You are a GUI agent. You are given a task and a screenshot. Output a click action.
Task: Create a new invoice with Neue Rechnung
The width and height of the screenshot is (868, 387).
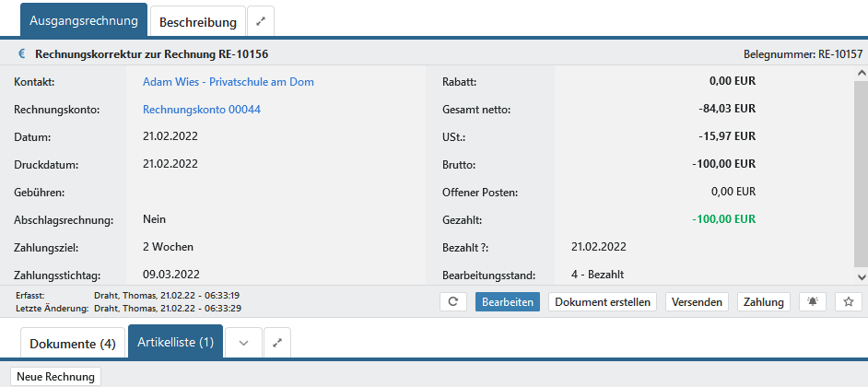(x=55, y=376)
